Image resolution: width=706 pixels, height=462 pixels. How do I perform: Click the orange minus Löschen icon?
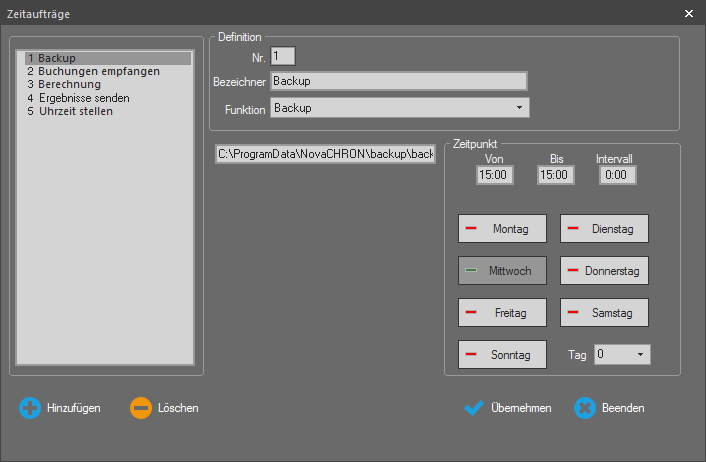pyautogui.click(x=141, y=408)
